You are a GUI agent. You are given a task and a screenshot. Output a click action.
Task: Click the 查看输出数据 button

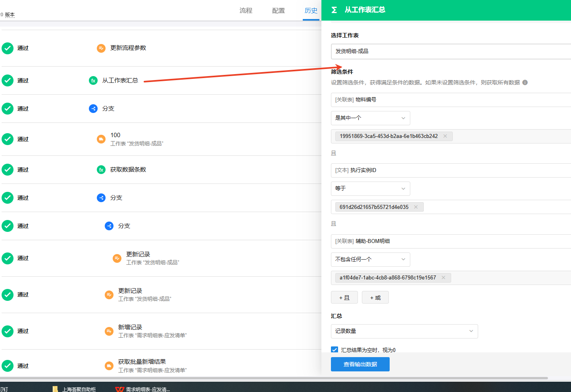[x=360, y=364]
